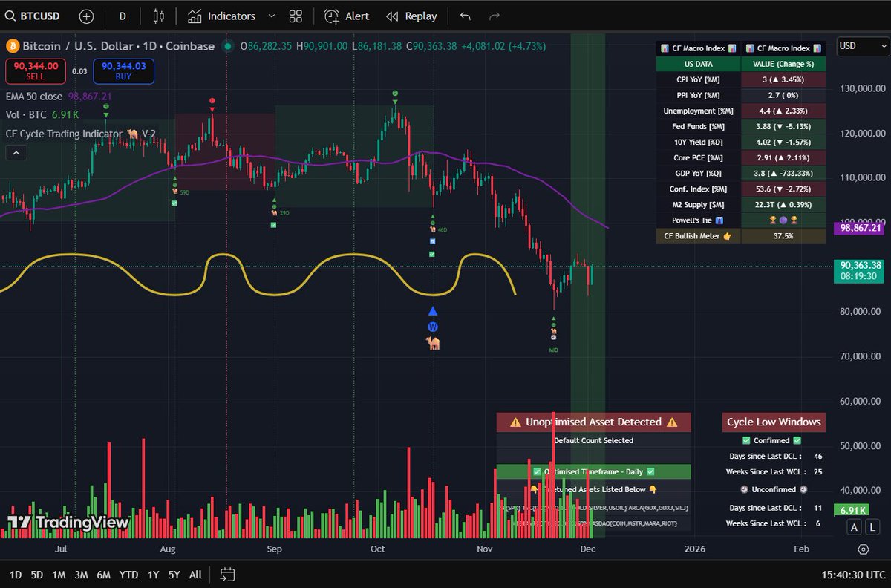Screen dimensions: 891x588
Task: Redo the chart action
Action: (495, 16)
